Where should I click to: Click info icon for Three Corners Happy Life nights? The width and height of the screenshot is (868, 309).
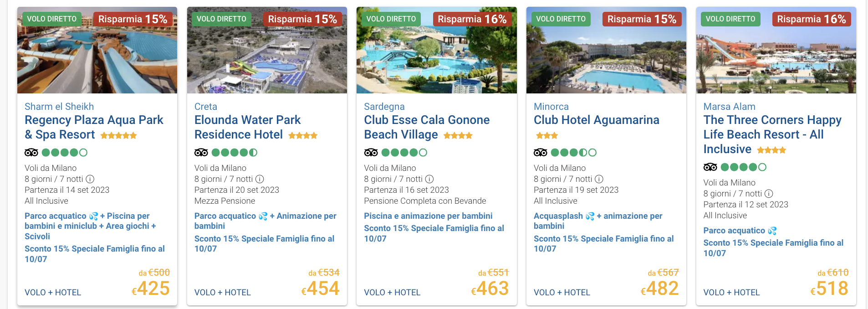pyautogui.click(x=769, y=194)
